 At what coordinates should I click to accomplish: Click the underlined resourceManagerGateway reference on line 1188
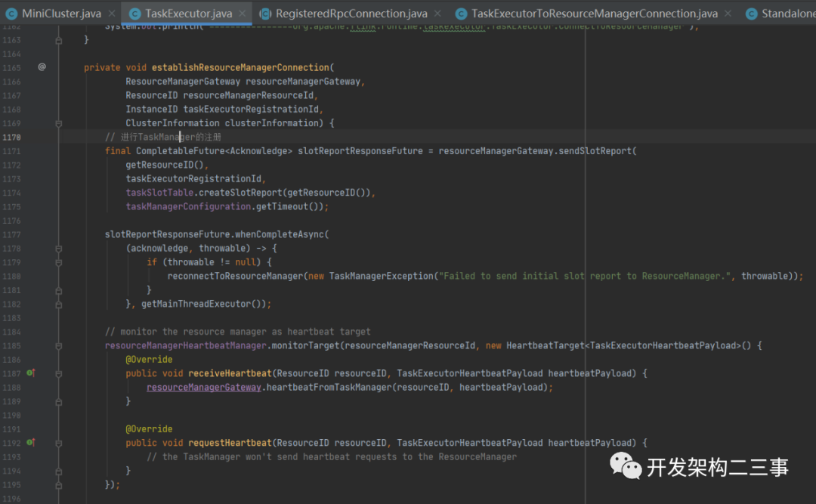pyautogui.click(x=203, y=388)
